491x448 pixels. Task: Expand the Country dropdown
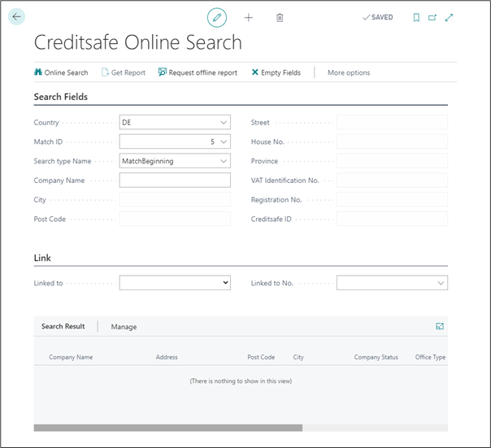[x=224, y=123]
